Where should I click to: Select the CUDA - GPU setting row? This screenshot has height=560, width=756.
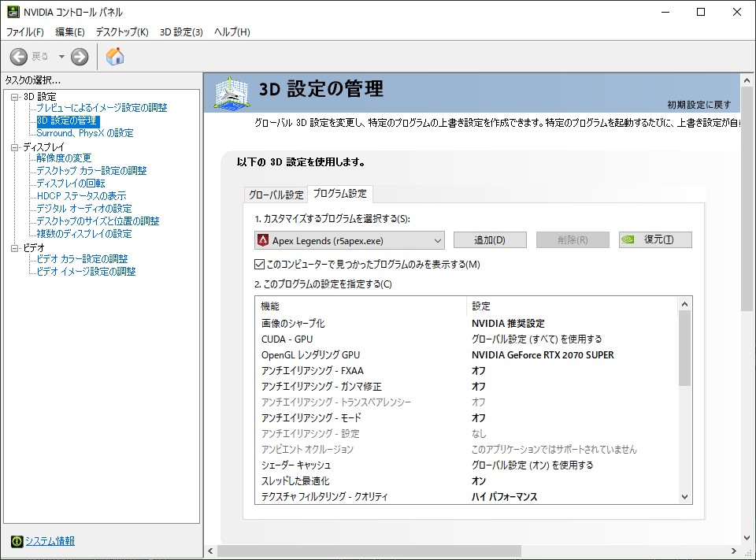pyautogui.click(x=466, y=339)
